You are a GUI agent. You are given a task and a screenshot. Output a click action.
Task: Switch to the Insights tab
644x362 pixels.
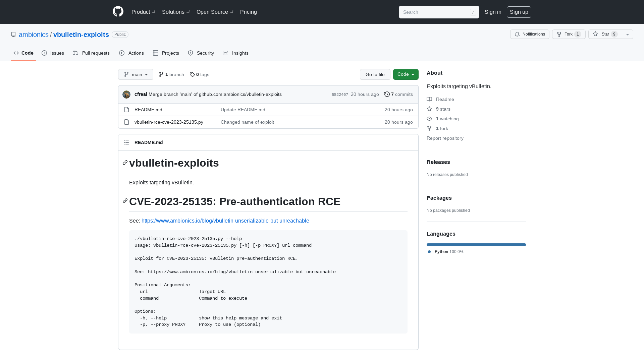pyautogui.click(x=235, y=53)
